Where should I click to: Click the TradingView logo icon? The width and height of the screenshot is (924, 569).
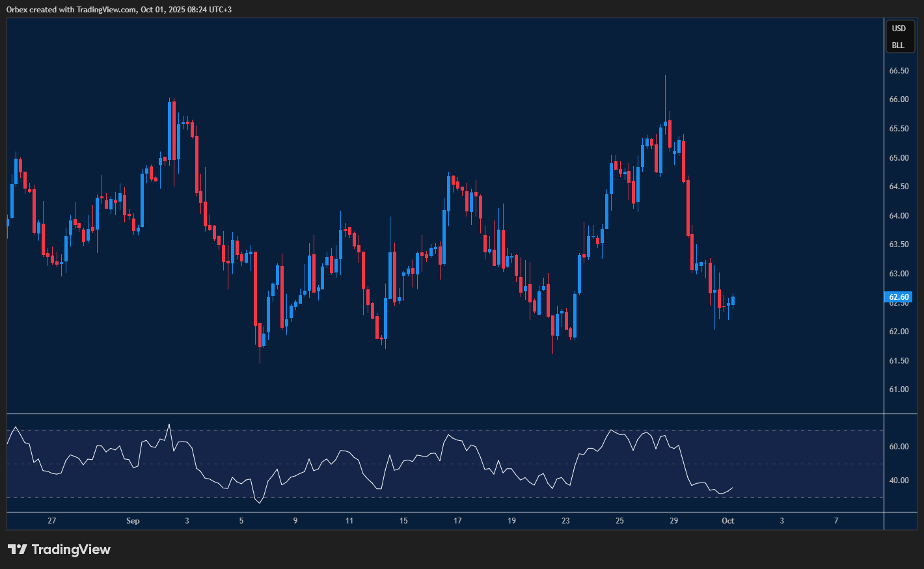[x=17, y=549]
